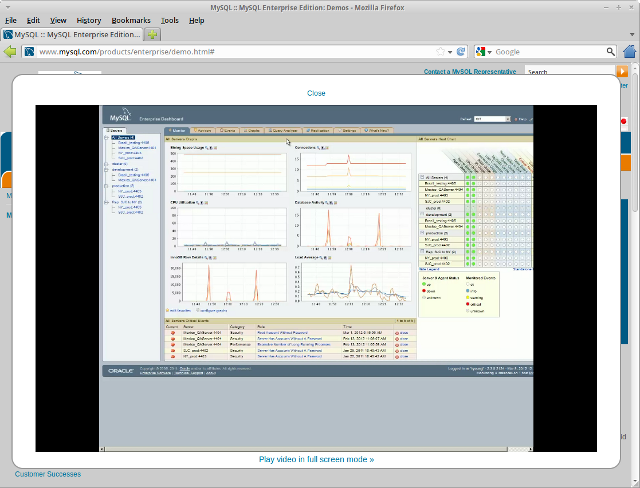
Task: Open the window menu icon in title bar
Action: coord(8,7)
